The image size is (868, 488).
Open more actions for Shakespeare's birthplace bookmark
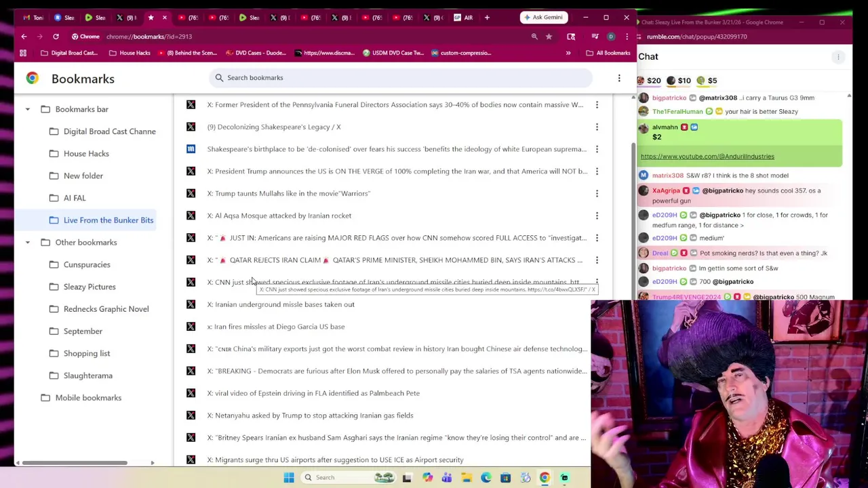tap(597, 149)
